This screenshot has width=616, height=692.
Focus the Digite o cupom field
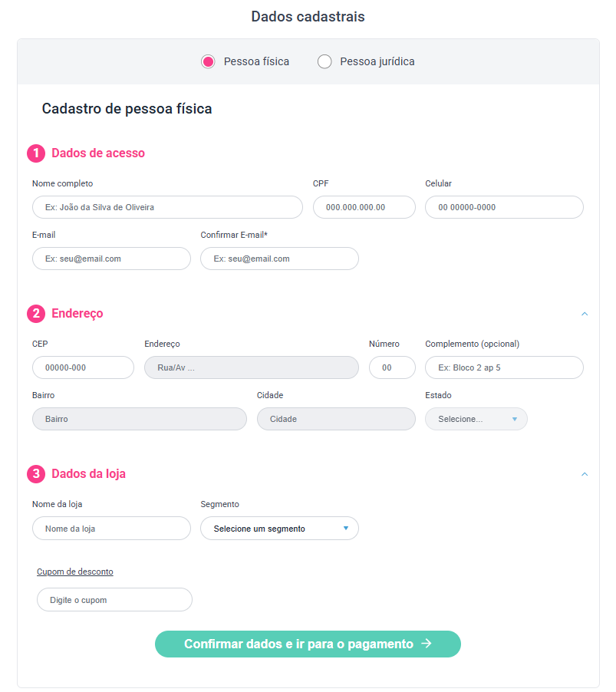(x=114, y=600)
